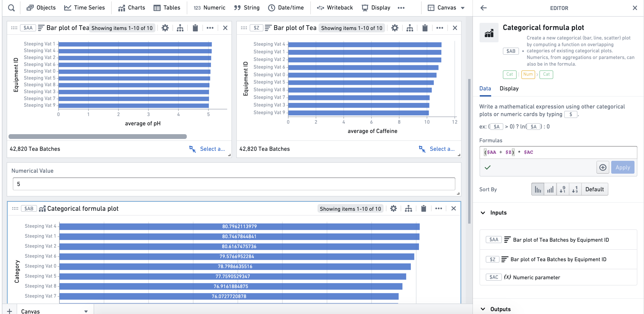Screen dimensions: 644x314
Task: Open settings gear on $Z bar plot
Action: [x=395, y=28]
